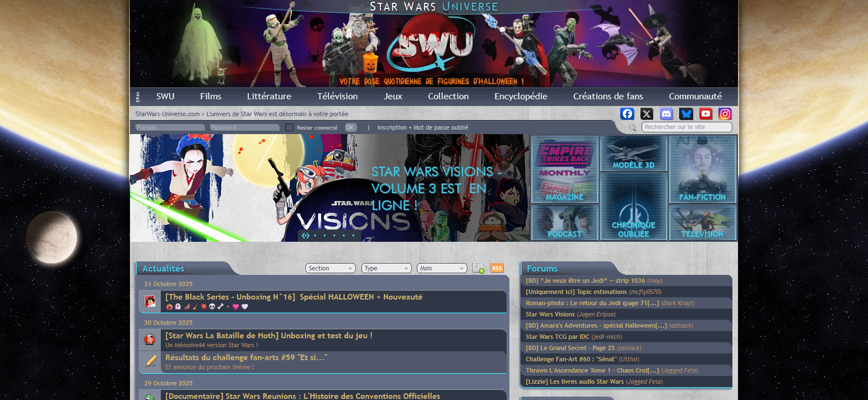The image size is (868, 400).
Task: Click the orange RSS feed icon
Action: tap(497, 268)
